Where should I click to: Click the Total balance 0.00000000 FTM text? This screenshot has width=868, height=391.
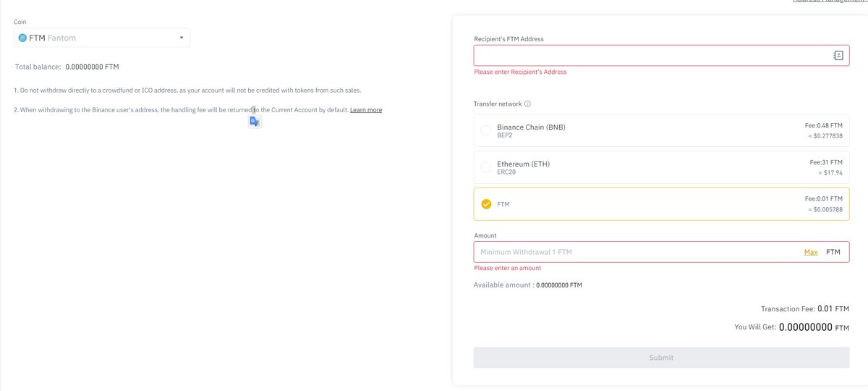click(67, 67)
